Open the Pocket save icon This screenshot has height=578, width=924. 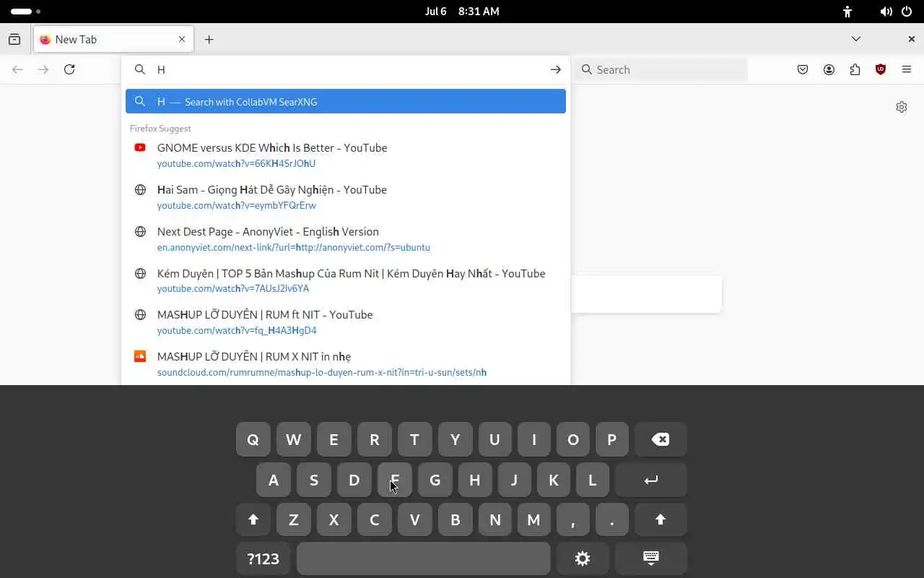pos(803,69)
